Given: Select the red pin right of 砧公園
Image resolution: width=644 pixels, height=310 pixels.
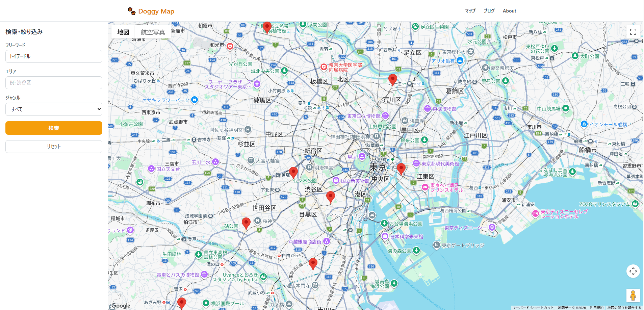Looking at the screenshot, I should pyautogui.click(x=246, y=224).
